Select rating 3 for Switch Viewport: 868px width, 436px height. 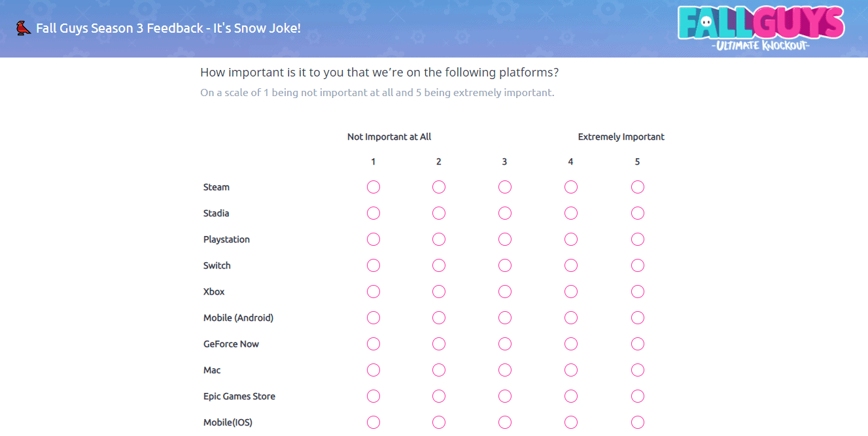click(x=505, y=266)
